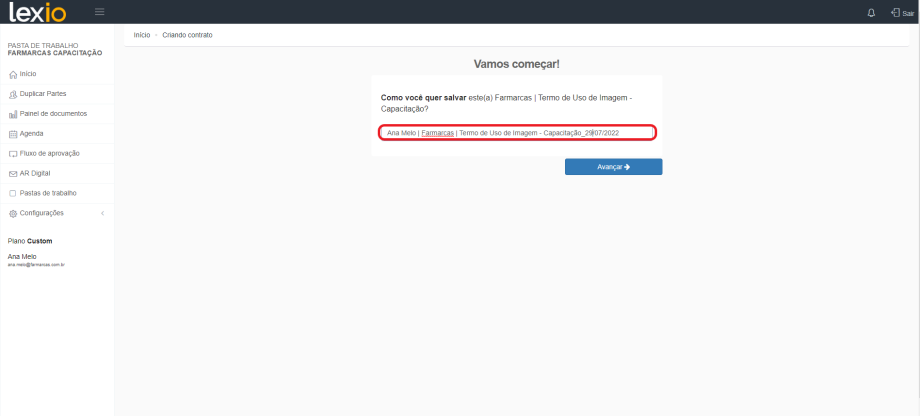
Task: Expand the Configurações submenu chevron
Action: [102, 214]
